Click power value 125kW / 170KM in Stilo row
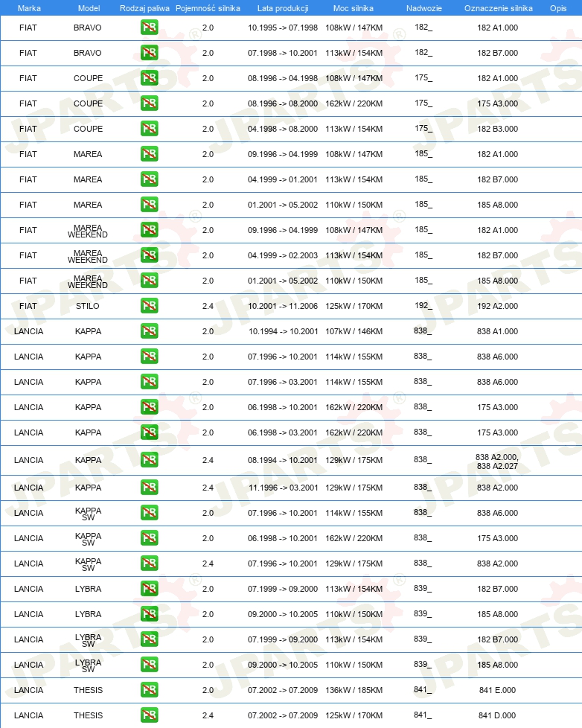Viewport: 582px width, 728px height. click(x=354, y=306)
